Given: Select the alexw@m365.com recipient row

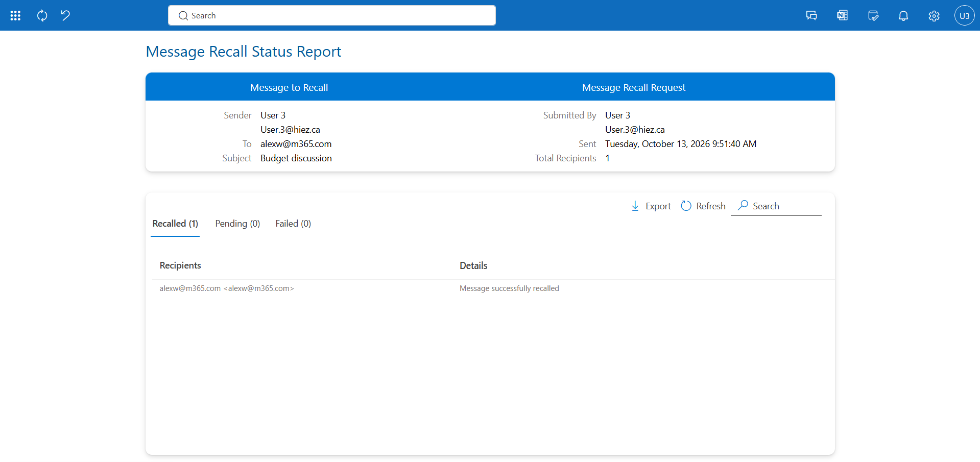Looking at the screenshot, I should pos(493,288).
